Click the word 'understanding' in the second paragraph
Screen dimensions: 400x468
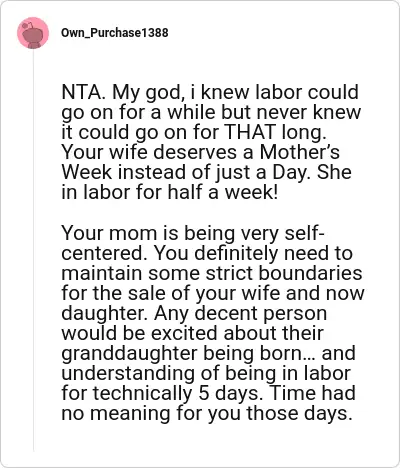[128, 374]
